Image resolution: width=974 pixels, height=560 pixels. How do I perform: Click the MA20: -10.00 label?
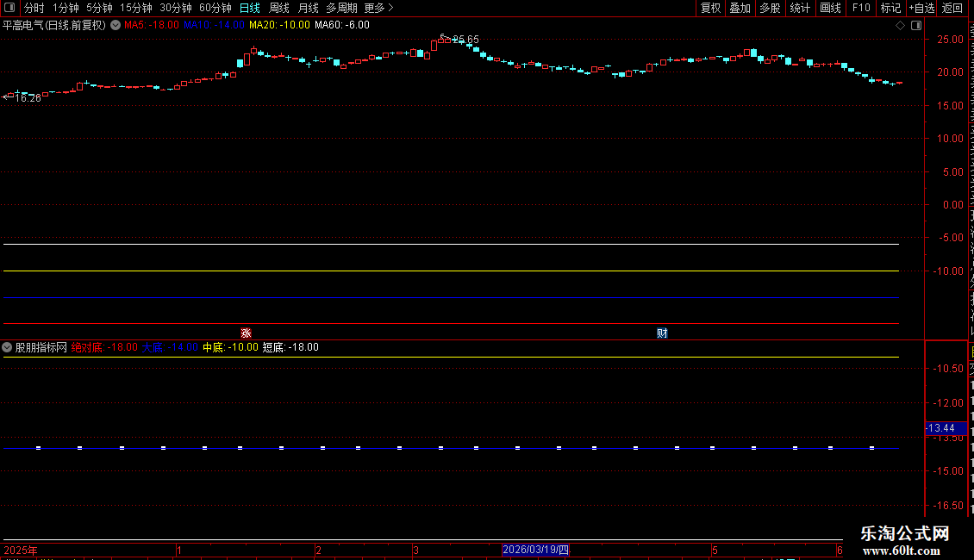click(279, 25)
